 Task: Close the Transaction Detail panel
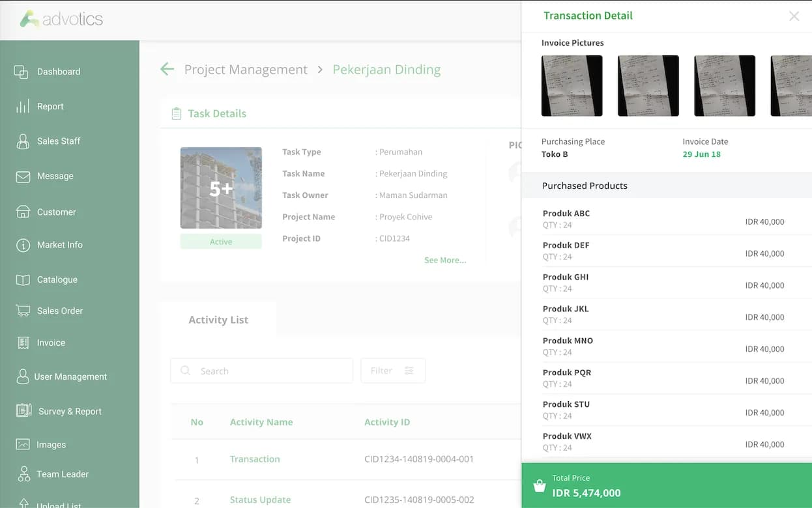(794, 16)
